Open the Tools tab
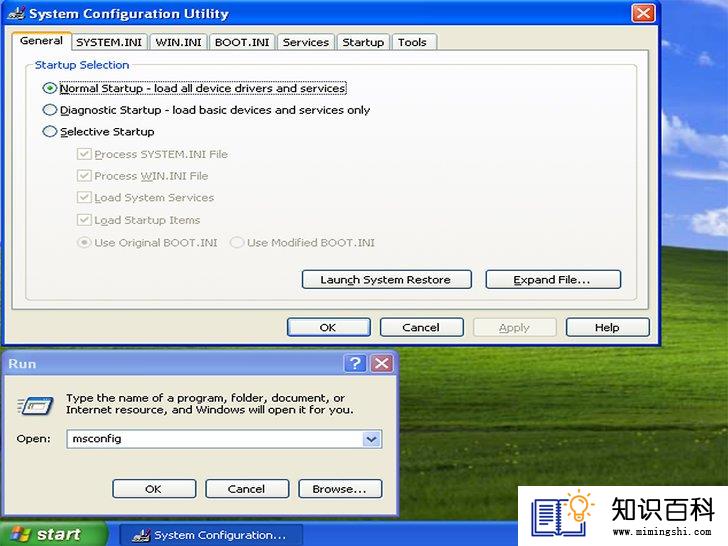 click(x=412, y=42)
